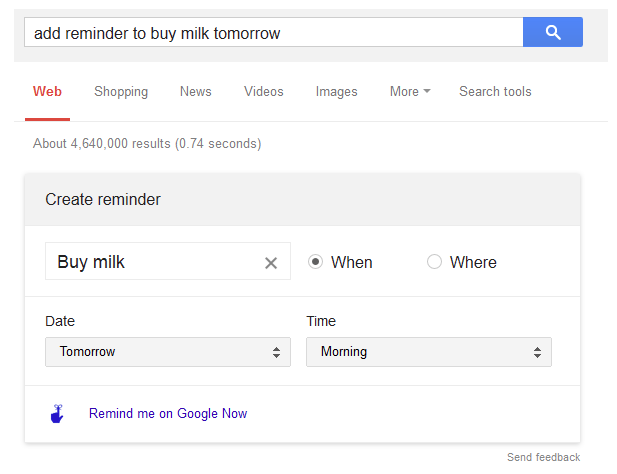Click the blue search magnifier button
Screen dimensions: 617x474
pyautogui.click(x=552, y=32)
